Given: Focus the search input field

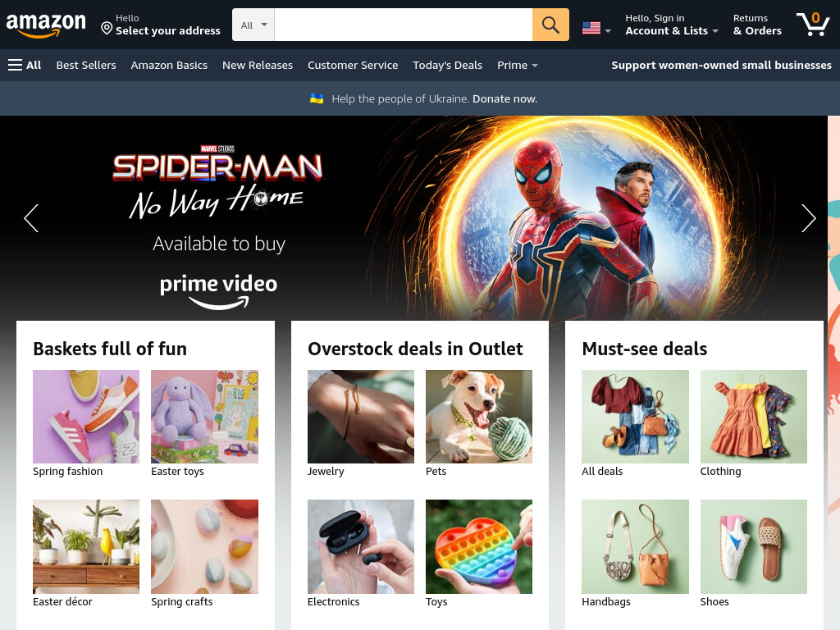Looking at the screenshot, I should (x=404, y=25).
